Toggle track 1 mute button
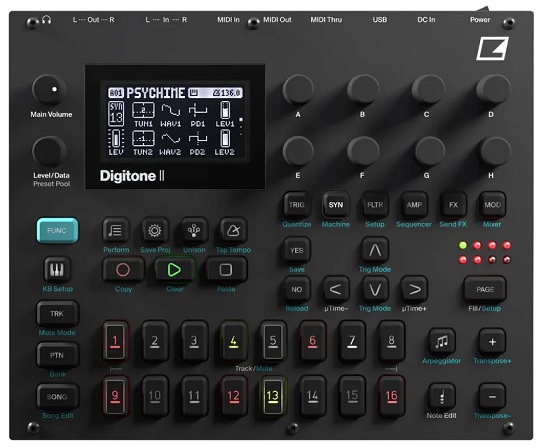Viewport: 540px width, 448px height. [115, 341]
